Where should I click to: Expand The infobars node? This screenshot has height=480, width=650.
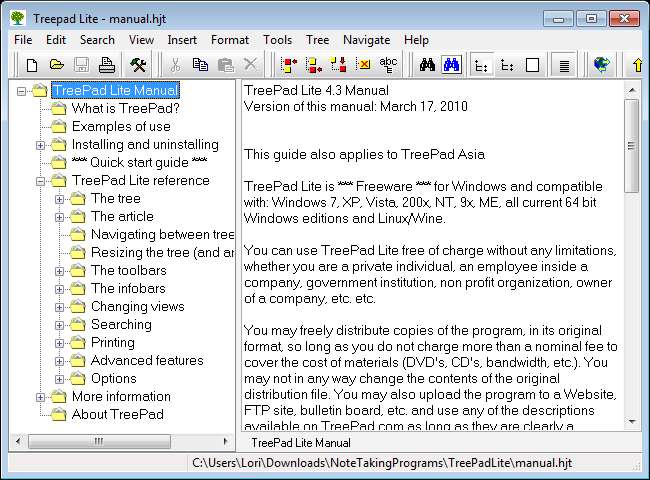(59, 289)
